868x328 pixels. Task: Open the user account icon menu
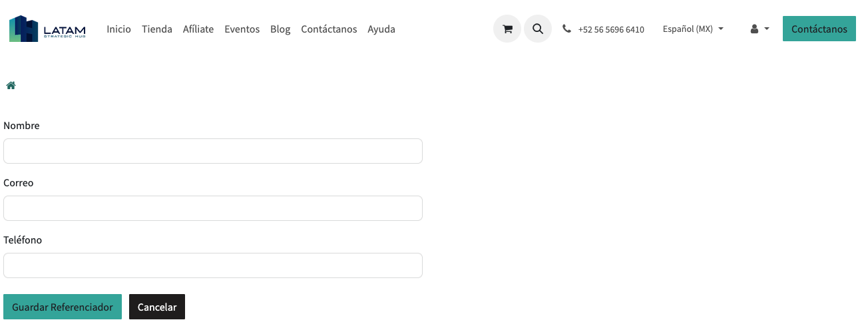point(759,29)
